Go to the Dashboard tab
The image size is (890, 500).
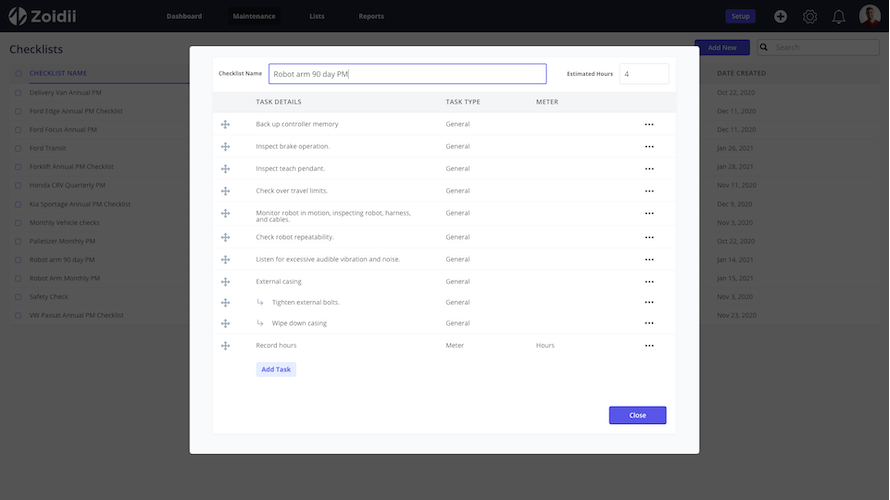pos(184,16)
